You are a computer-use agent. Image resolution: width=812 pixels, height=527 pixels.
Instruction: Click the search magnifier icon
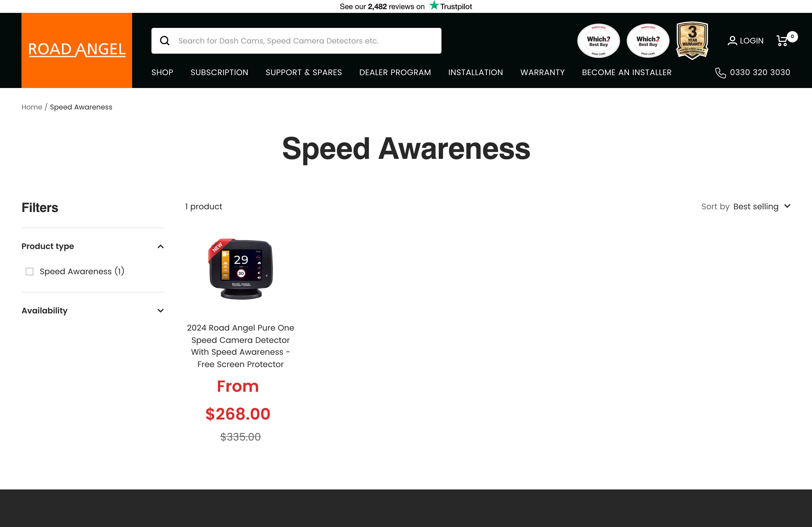click(x=165, y=41)
